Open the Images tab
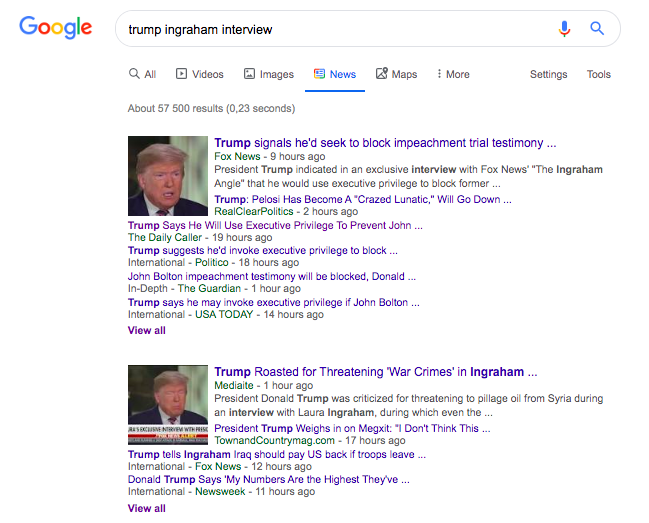The height and width of the screenshot is (523, 649). (268, 74)
